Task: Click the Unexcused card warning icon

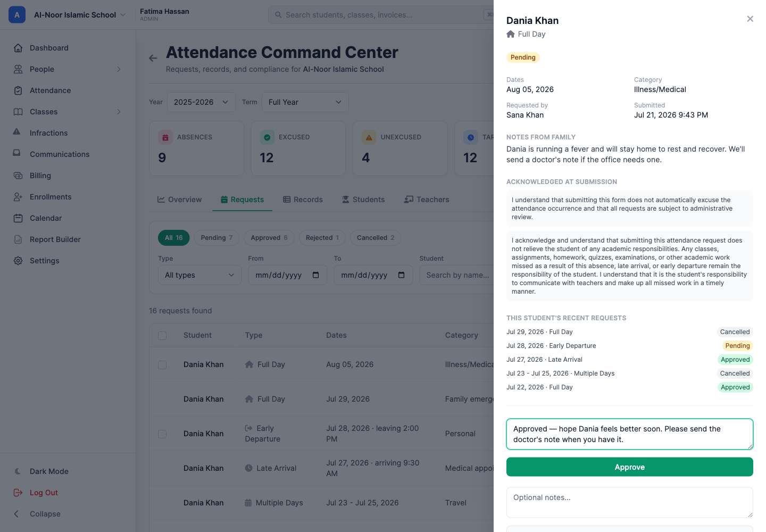Action: (x=369, y=137)
